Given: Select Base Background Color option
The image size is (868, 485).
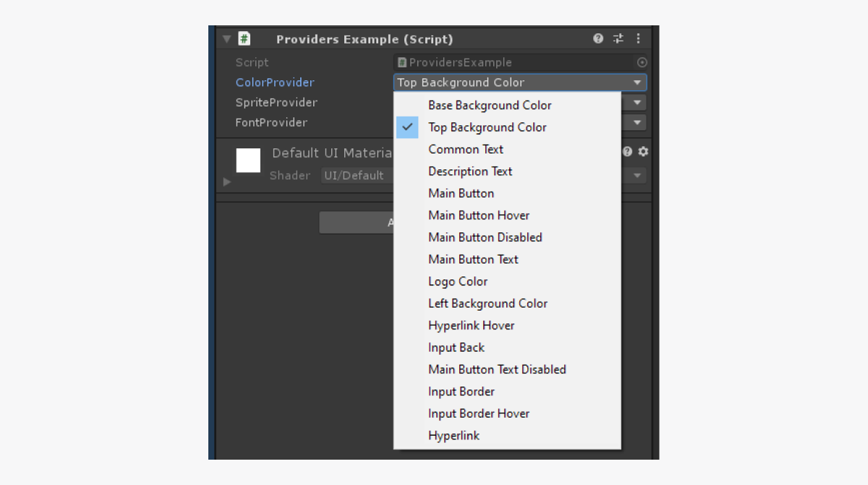Looking at the screenshot, I should (490, 106).
